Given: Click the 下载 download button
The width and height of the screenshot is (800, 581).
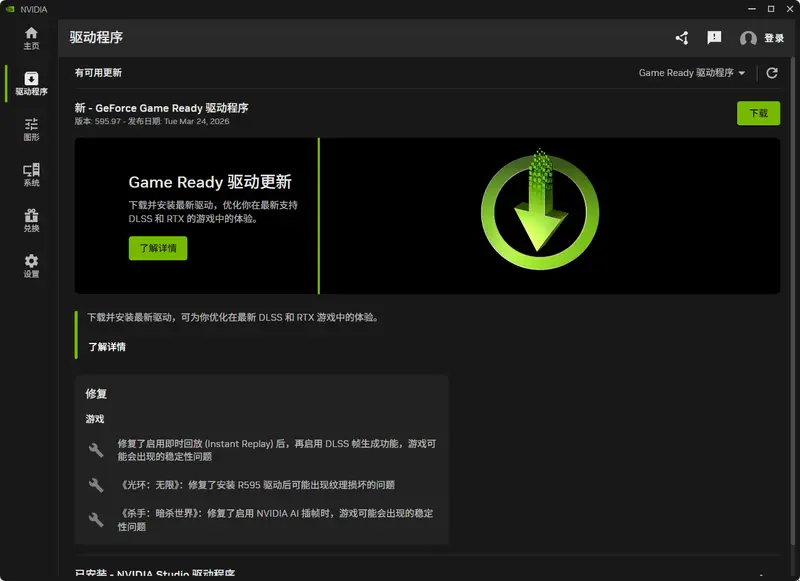Looking at the screenshot, I should (758, 113).
